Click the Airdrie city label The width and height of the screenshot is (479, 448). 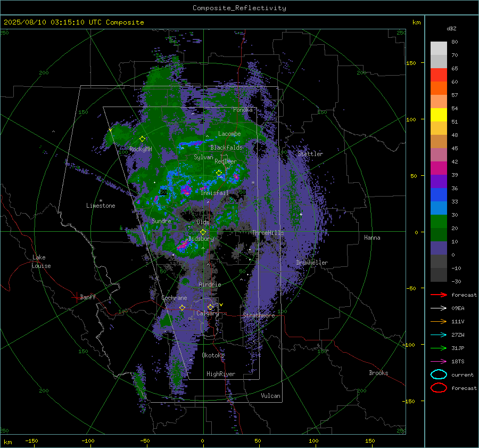(210, 284)
